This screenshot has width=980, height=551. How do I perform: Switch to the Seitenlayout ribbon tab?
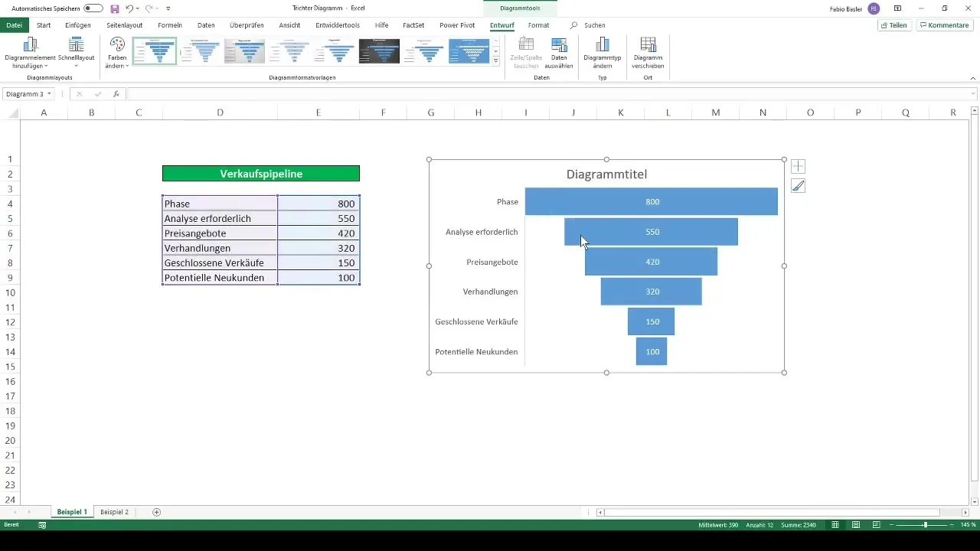click(125, 25)
